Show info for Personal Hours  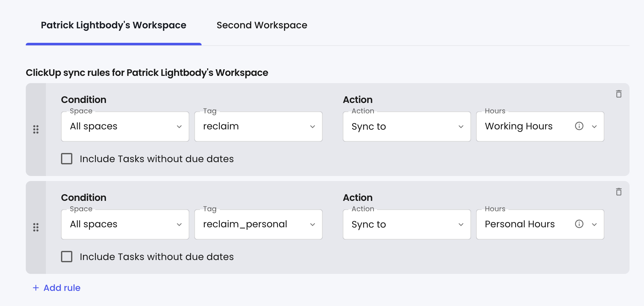(x=579, y=224)
